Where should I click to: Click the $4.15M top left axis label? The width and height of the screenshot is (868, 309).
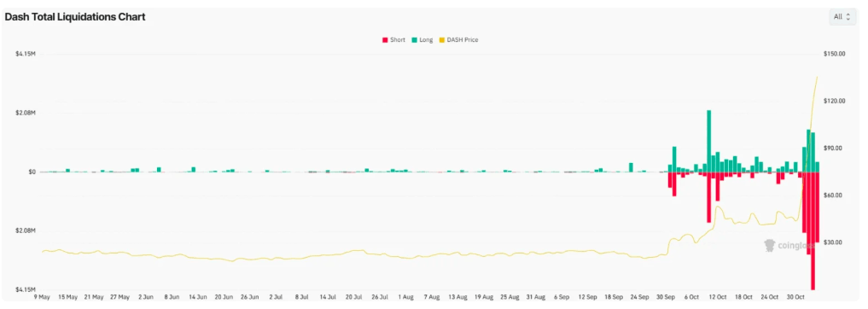point(26,54)
